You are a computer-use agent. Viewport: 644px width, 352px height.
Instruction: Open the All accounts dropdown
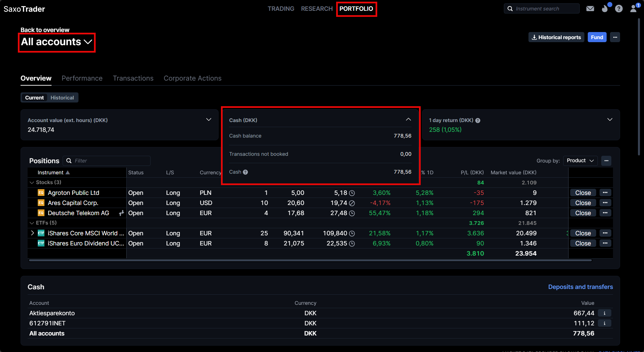pos(57,42)
